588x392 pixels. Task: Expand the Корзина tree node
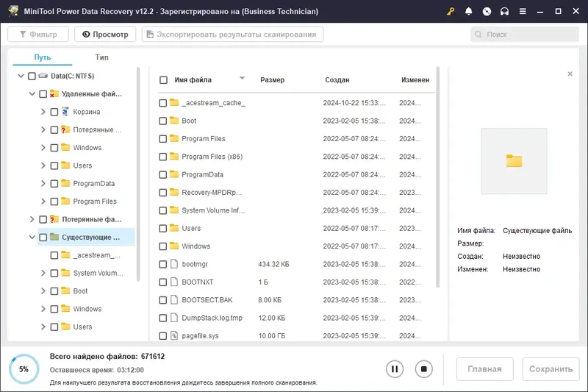43,111
